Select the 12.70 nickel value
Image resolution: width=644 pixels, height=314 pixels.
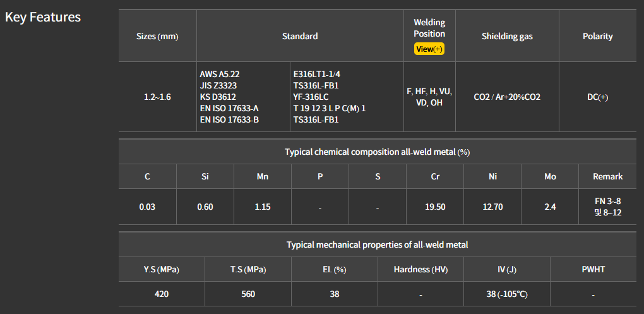tap(492, 207)
